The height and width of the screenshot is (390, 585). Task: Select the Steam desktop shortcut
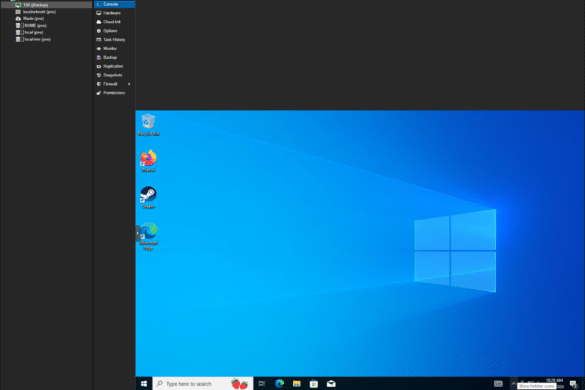148,197
